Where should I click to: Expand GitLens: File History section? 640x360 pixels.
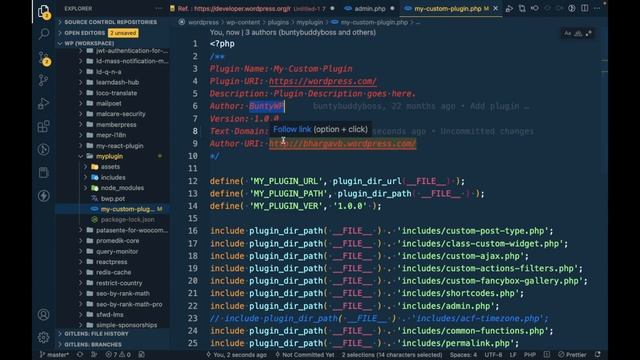[x=96, y=334]
